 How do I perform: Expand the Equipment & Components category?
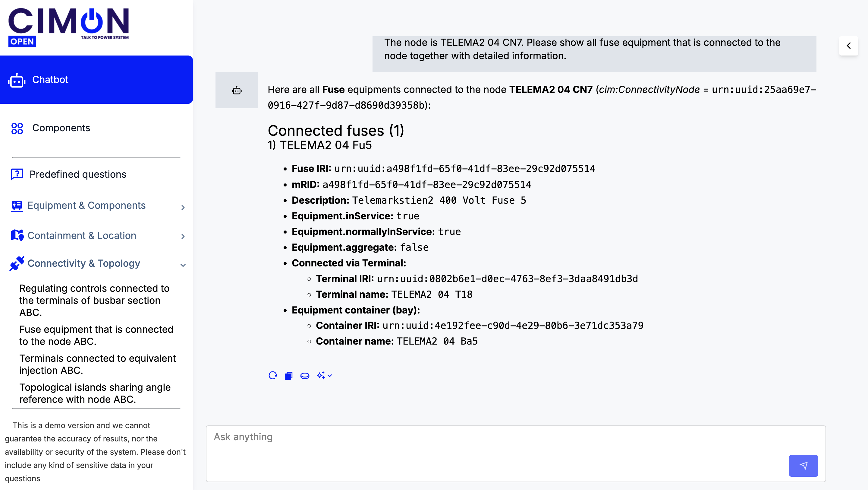(86, 205)
